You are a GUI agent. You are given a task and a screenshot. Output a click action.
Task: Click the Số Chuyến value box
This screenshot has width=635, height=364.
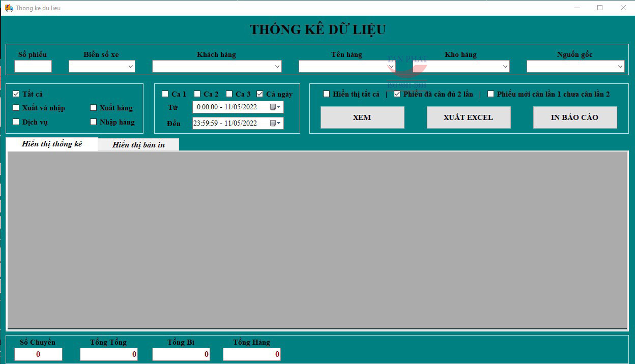[x=38, y=354]
